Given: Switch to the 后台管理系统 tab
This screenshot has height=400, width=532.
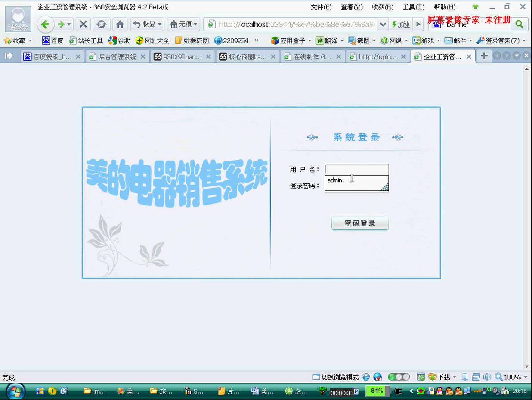Looking at the screenshot, I should pos(117,56).
